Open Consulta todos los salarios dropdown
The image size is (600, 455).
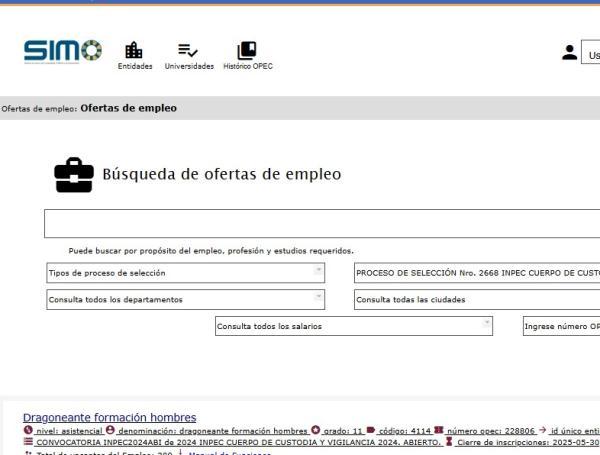point(354,326)
